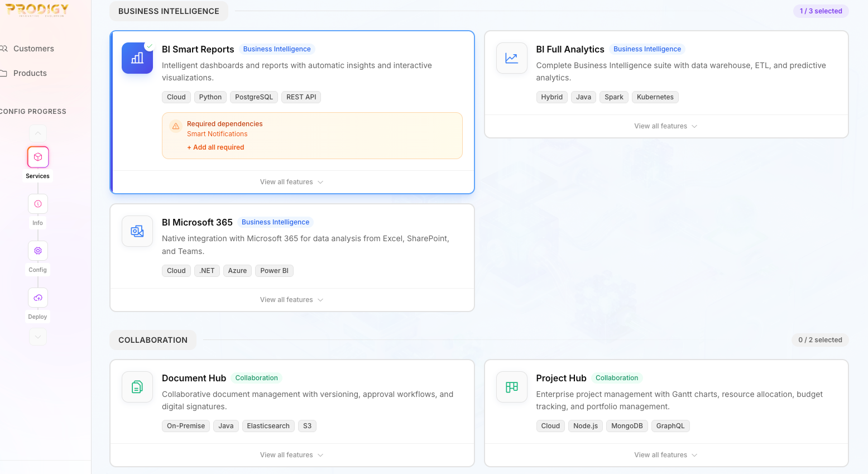Click the Document Hub file icon
This screenshot has height=474, width=868.
click(137, 387)
